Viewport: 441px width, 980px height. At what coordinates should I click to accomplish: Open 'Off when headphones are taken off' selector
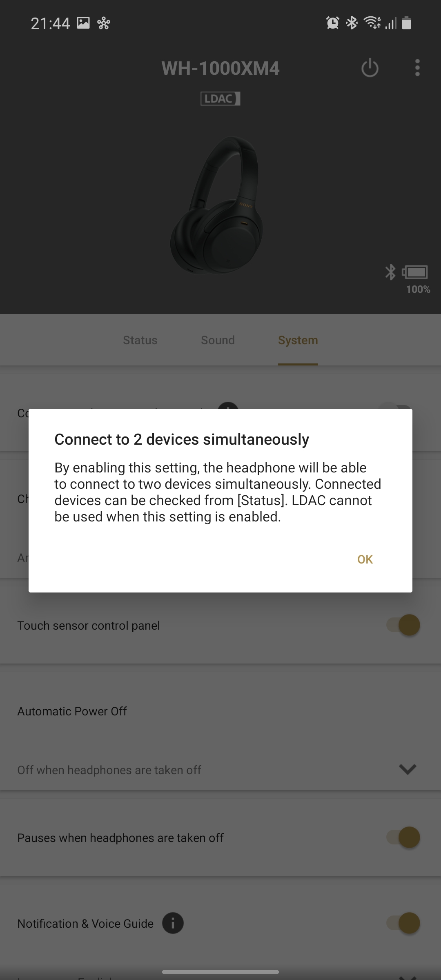[x=220, y=770]
